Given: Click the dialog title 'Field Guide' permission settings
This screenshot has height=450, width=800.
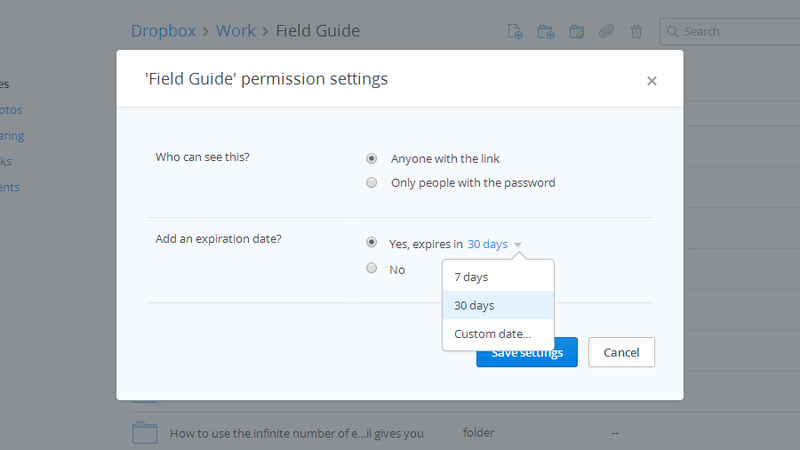Looking at the screenshot, I should point(266,79).
